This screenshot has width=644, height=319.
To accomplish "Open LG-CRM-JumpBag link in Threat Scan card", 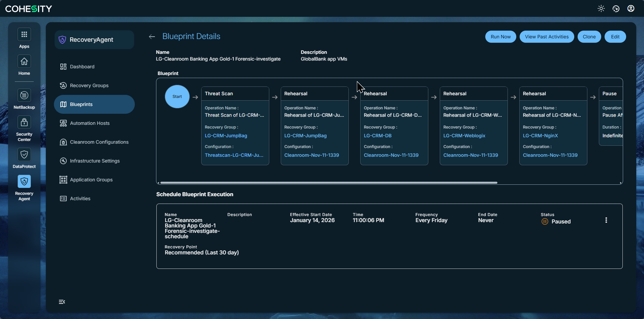I will 226,136.
